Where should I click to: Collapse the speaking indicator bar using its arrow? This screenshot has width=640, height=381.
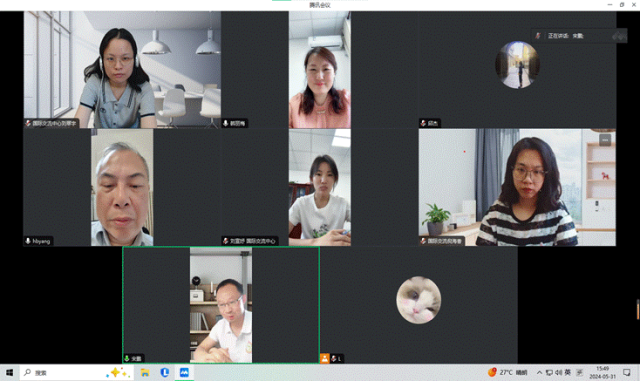coord(619,36)
